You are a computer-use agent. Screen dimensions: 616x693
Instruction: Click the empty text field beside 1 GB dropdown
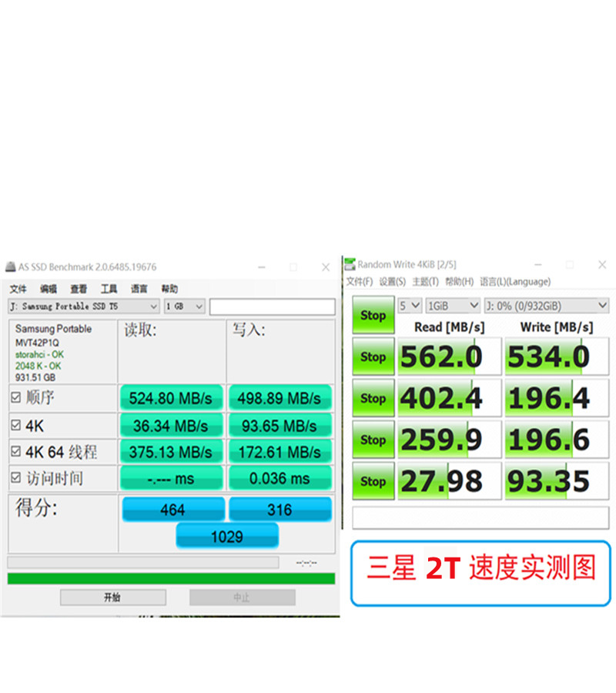pyautogui.click(x=273, y=306)
